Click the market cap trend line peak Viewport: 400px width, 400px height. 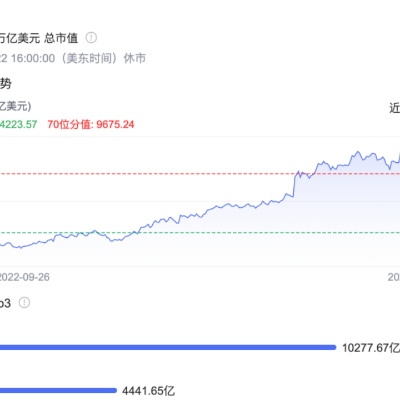358,152
